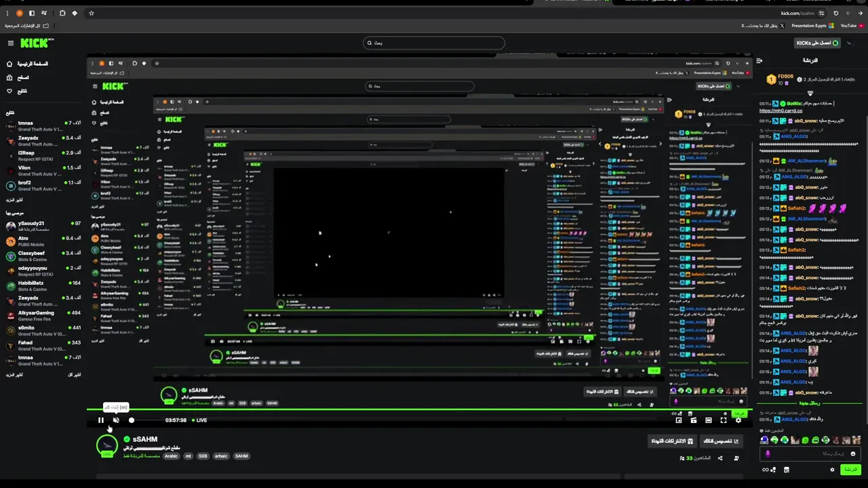Expand the gift leaderboard chevron
868x488 pixels.
click(x=810, y=94)
